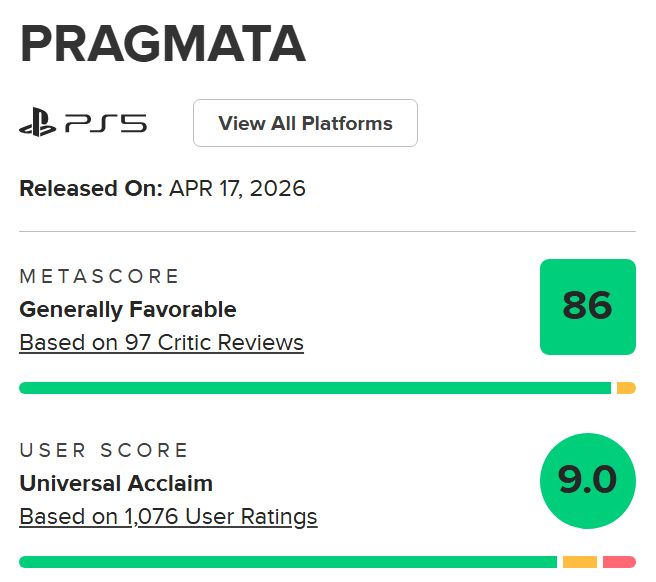Click the PlayStation logo symbol
656x582 pixels.
pyautogui.click(x=38, y=124)
